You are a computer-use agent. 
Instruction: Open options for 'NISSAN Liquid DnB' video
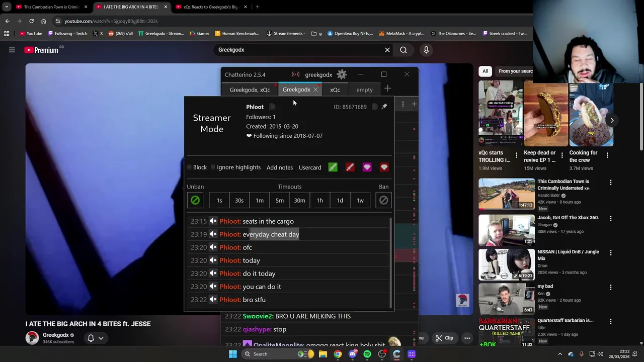[x=611, y=252]
